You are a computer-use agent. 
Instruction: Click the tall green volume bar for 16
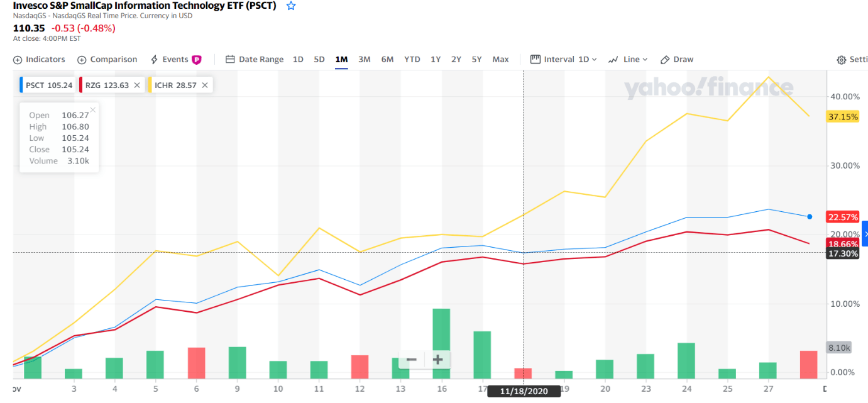click(x=442, y=343)
